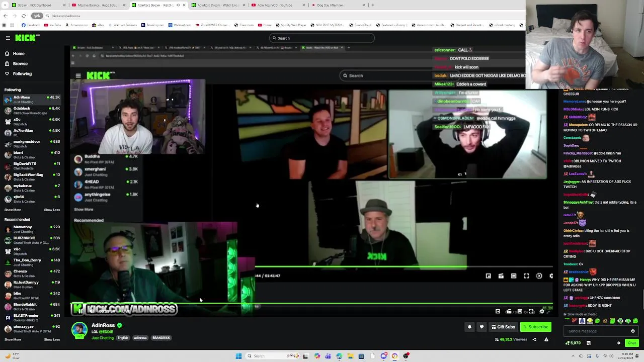
Task: Click the green Subscribe button
Action: (536, 327)
